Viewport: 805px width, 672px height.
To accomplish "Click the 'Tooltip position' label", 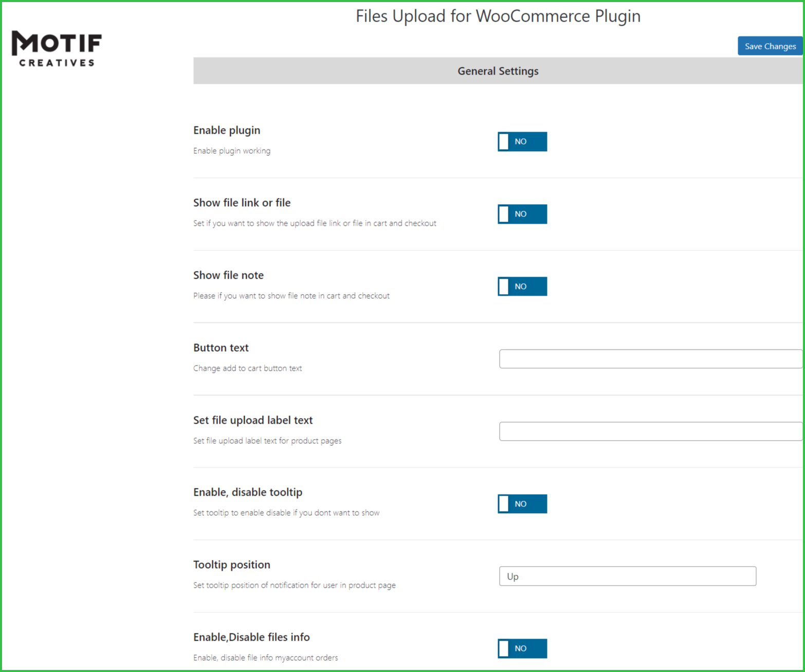I will [232, 565].
